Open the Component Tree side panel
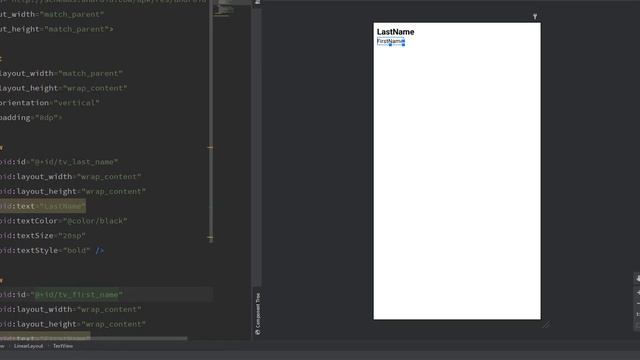640x360 pixels. pos(258,313)
